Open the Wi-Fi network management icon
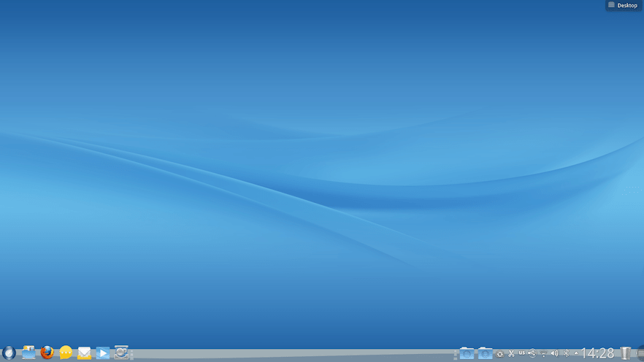The image size is (644, 362). [x=543, y=355]
